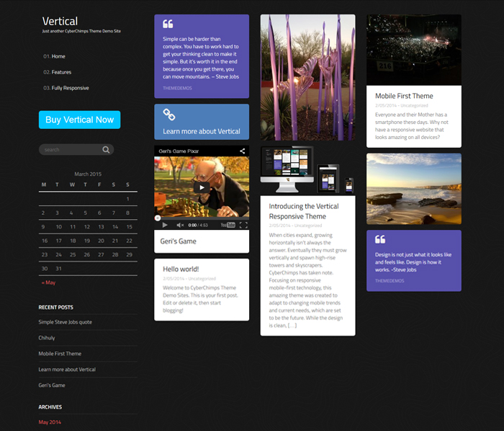Open recent post Simple Steve Jobs quote
Image resolution: width=504 pixels, height=431 pixels.
click(x=66, y=322)
